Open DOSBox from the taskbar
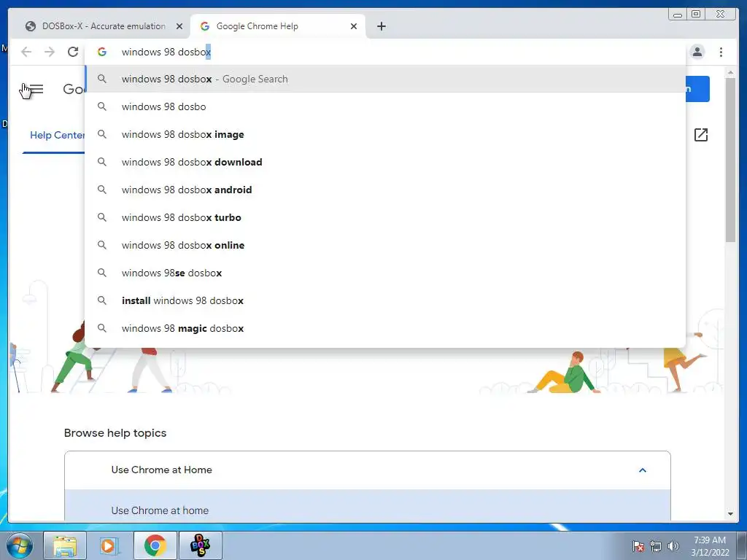The width and height of the screenshot is (747, 560). pos(200,545)
